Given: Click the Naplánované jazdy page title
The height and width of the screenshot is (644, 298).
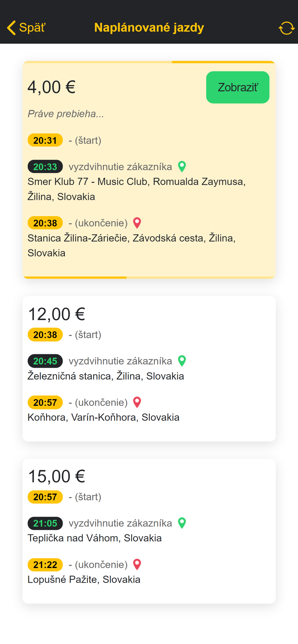Looking at the screenshot, I should [x=149, y=28].
